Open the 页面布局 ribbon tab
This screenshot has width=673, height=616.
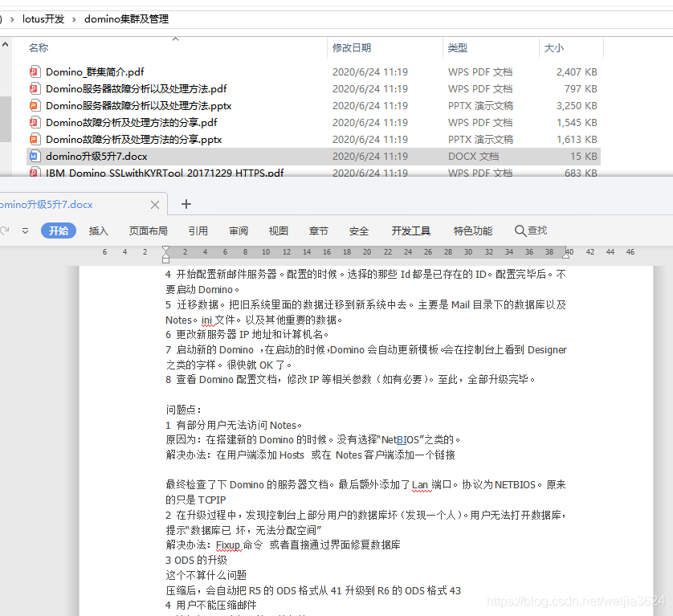click(148, 231)
